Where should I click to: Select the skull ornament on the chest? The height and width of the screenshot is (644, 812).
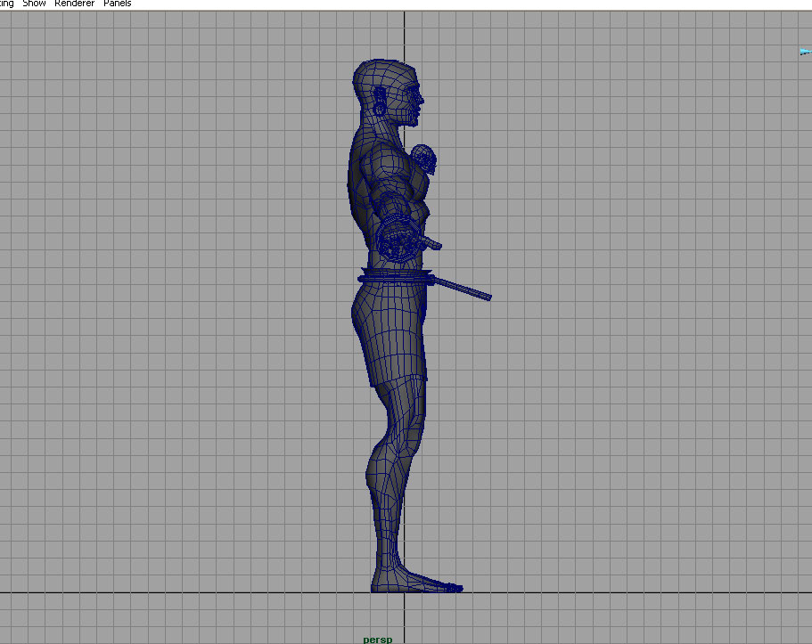[x=424, y=158]
